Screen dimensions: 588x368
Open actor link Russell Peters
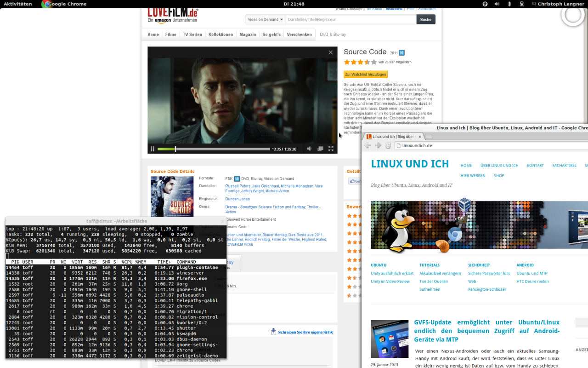pos(238,186)
